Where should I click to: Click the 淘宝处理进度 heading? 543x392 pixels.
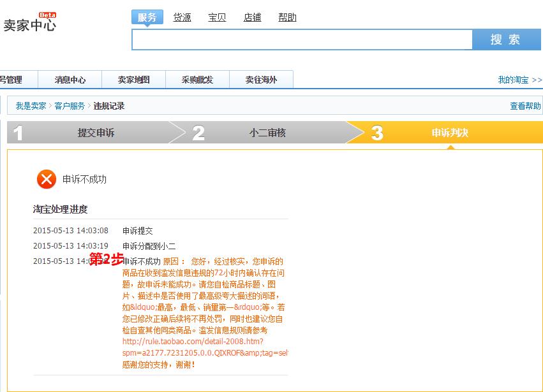pos(60,209)
